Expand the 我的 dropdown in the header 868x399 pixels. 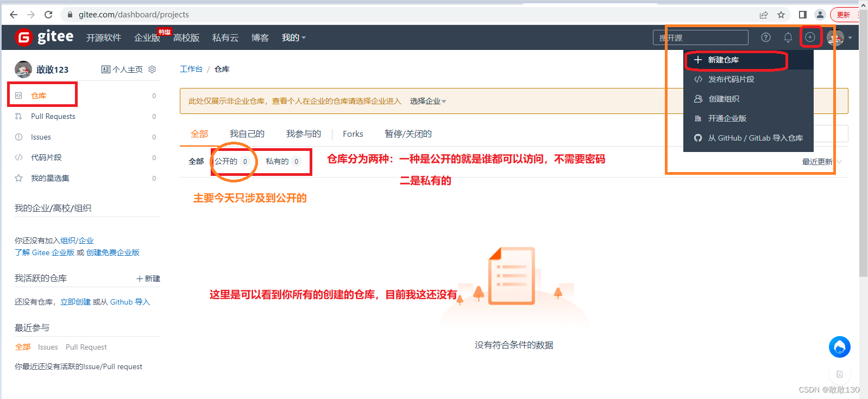[294, 37]
